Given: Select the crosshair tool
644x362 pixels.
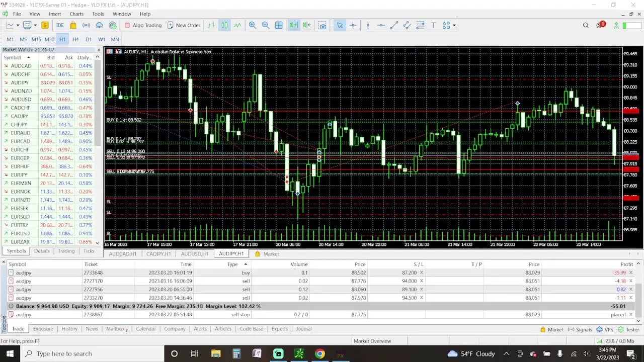Looking at the screenshot, I should point(353,25).
